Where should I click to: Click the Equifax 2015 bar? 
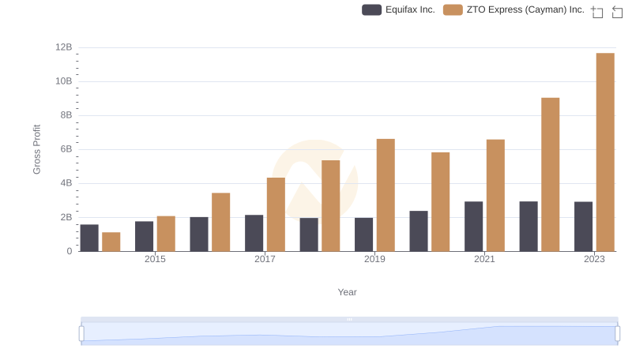click(x=145, y=236)
